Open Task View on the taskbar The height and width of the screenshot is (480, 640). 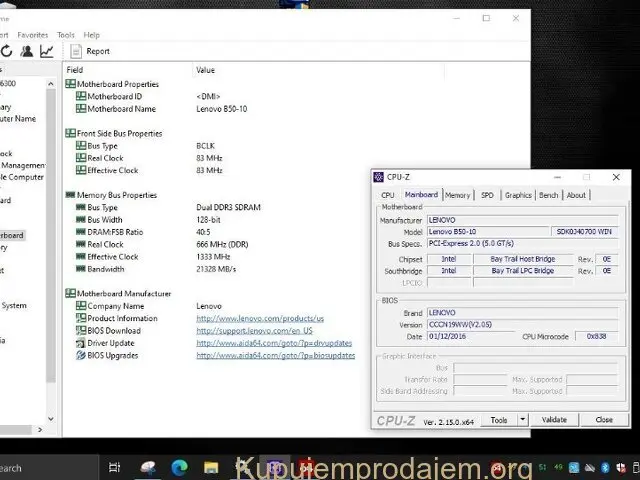tap(114, 467)
